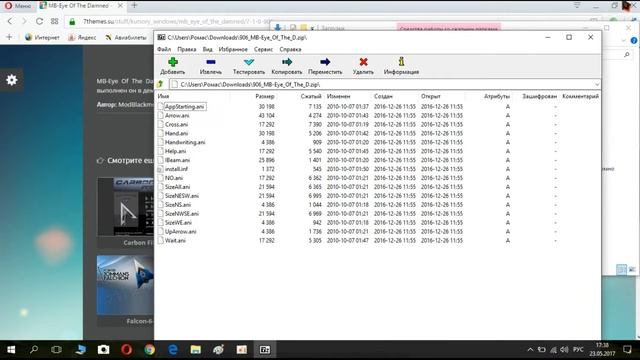Reload the page in Opera

(39, 21)
